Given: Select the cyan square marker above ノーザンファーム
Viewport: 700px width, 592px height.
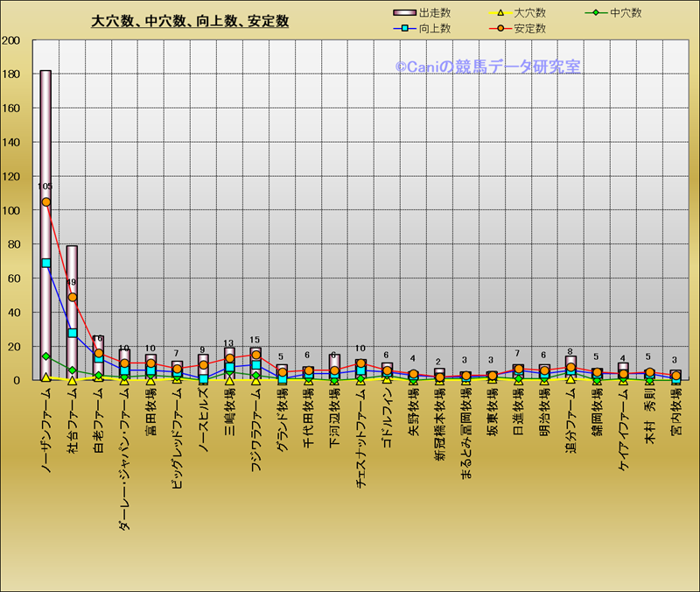Looking at the screenshot, I should click(x=45, y=263).
